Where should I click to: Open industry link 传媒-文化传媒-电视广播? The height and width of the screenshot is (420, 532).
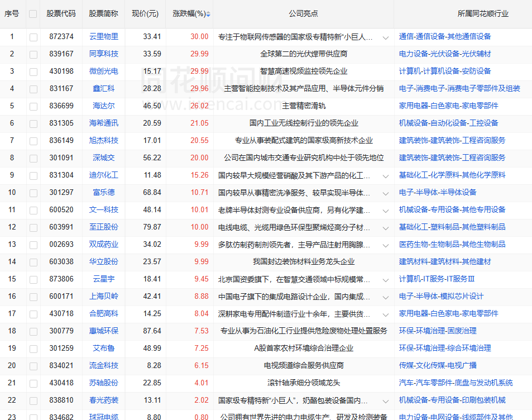point(438,365)
